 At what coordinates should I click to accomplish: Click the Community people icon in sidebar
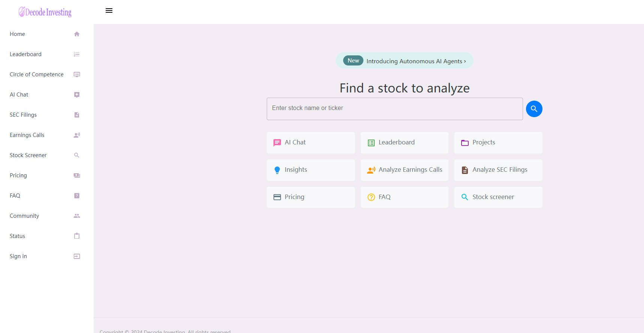point(77,216)
